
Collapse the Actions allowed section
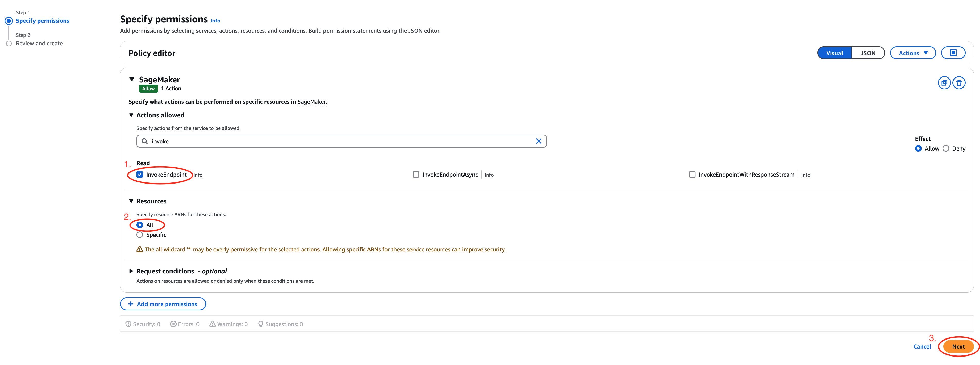point(131,115)
